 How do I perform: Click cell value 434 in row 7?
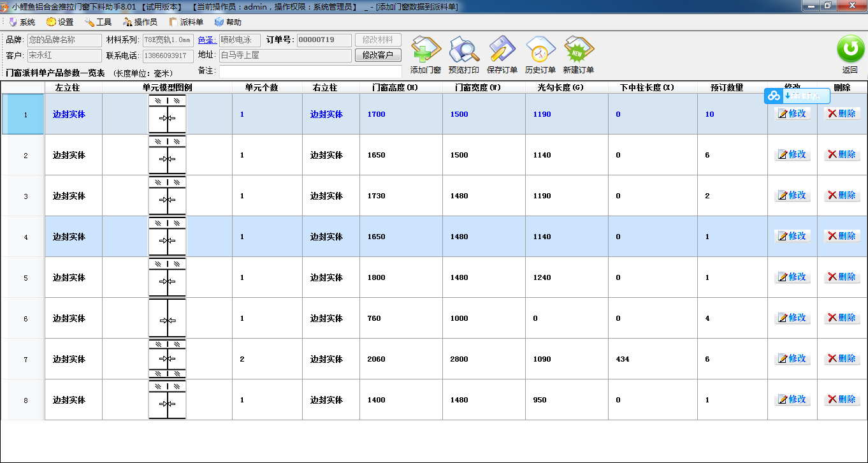[x=653, y=359]
